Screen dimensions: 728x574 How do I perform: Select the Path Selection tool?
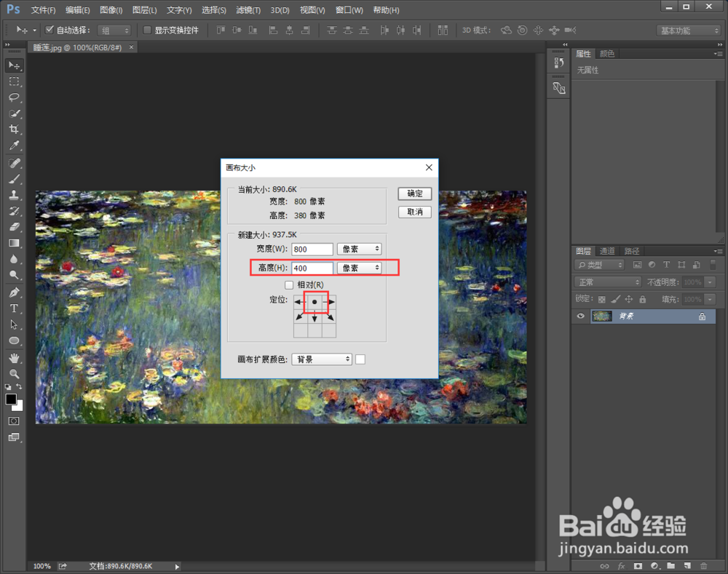click(15, 324)
